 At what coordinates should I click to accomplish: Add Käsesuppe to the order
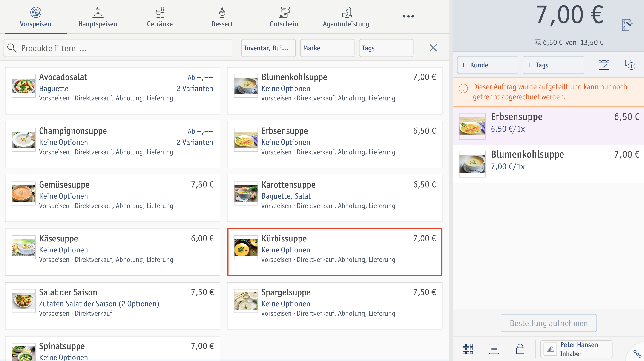point(112,252)
